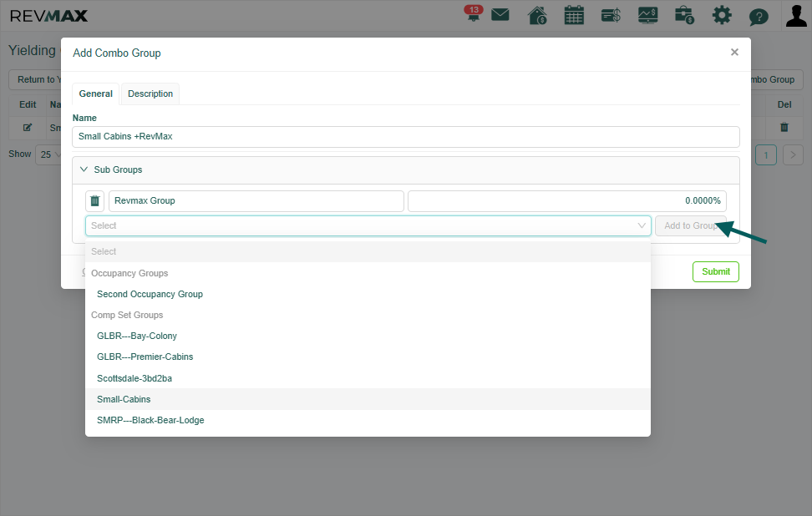Screen dimensions: 812x516
Task: Open the credit card dollar icon
Action: (611, 15)
